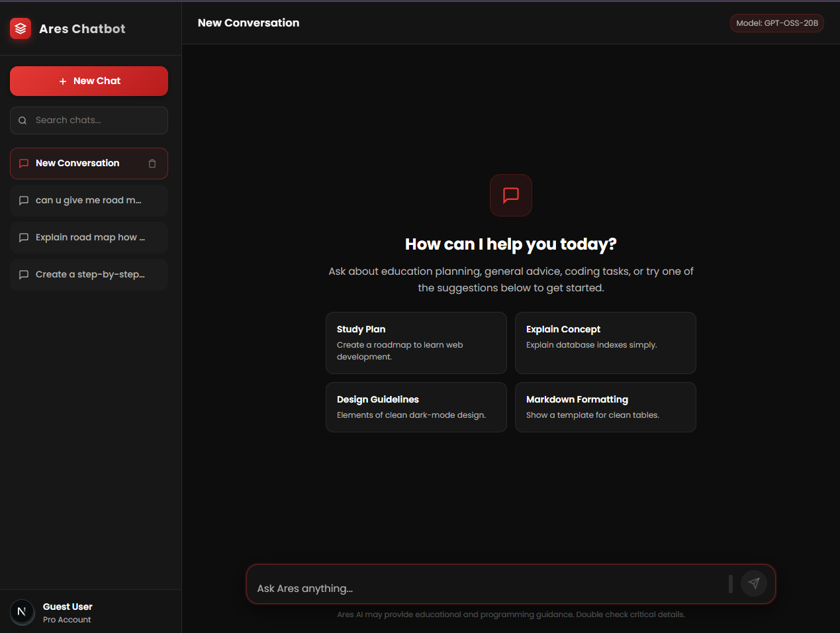Click the Model: GPT-OSS-20B badge

[x=777, y=23]
